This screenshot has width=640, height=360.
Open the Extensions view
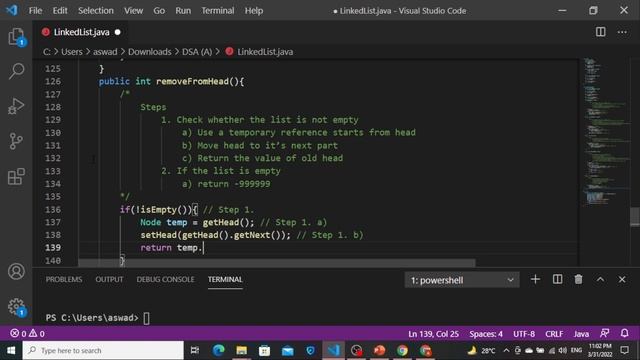16,176
